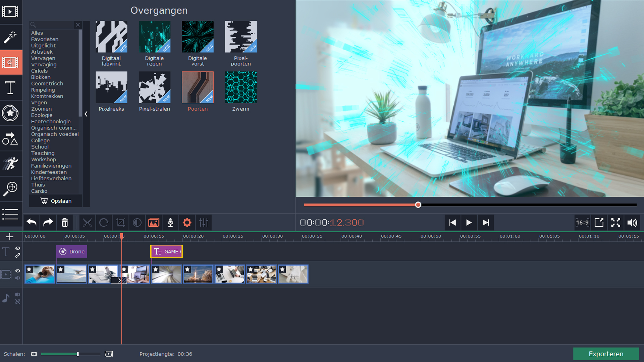This screenshot has width=644, height=362.
Task: Collapse the categories panel chevron
Action: click(86, 114)
